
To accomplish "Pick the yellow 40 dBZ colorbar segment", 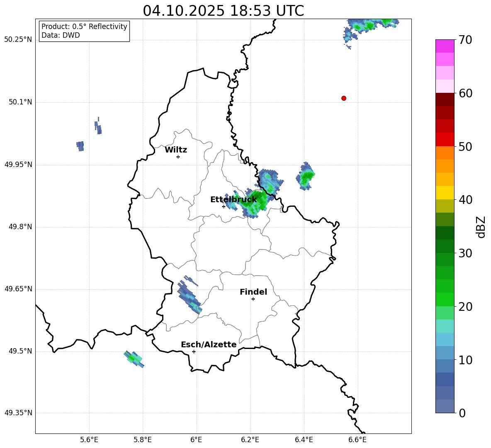I will 445,193.
